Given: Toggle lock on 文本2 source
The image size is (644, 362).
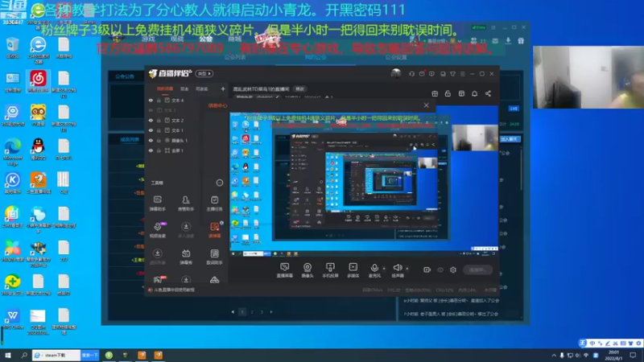Looking at the screenshot, I should [159, 120].
